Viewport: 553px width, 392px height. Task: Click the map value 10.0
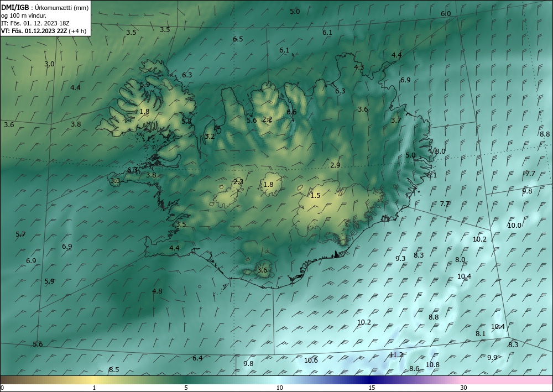tap(514, 226)
